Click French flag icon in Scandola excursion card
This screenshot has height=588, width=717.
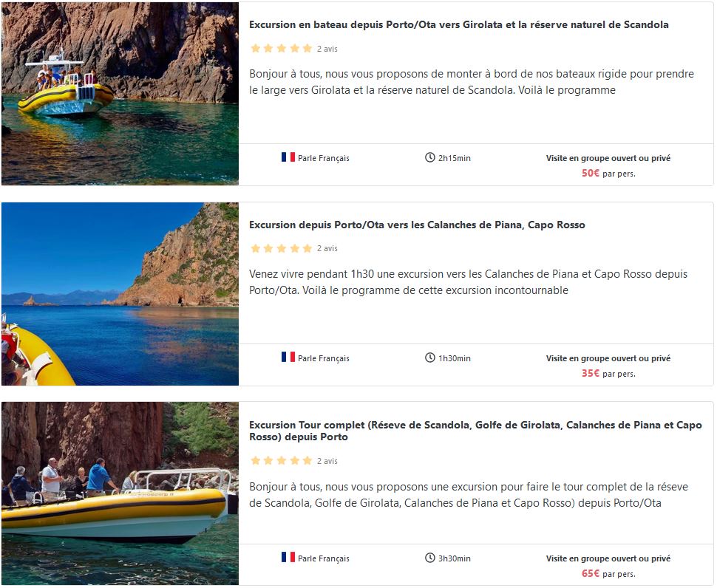tap(288, 157)
